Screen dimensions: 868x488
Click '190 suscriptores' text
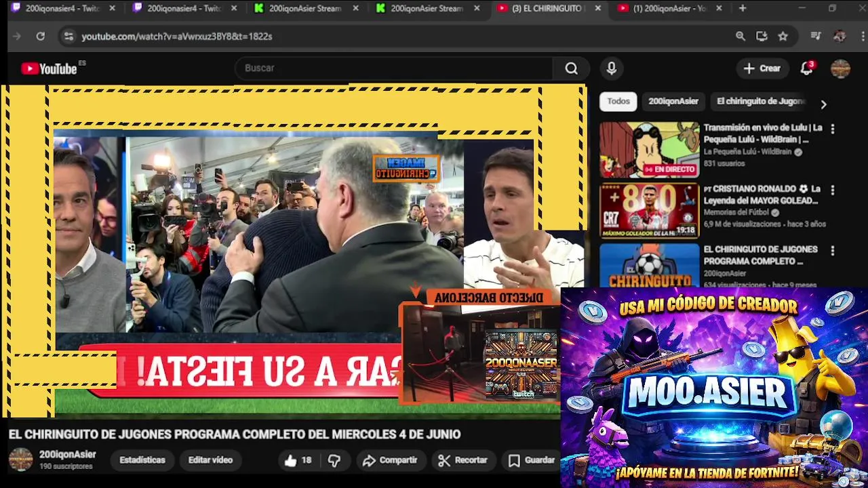coord(66,466)
